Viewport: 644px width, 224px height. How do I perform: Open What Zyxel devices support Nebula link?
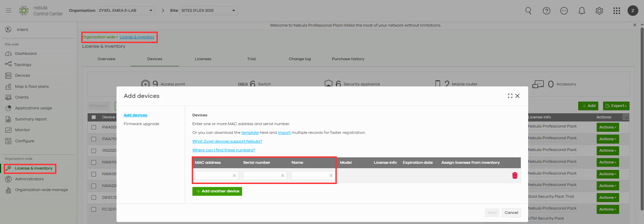pyautogui.click(x=227, y=141)
